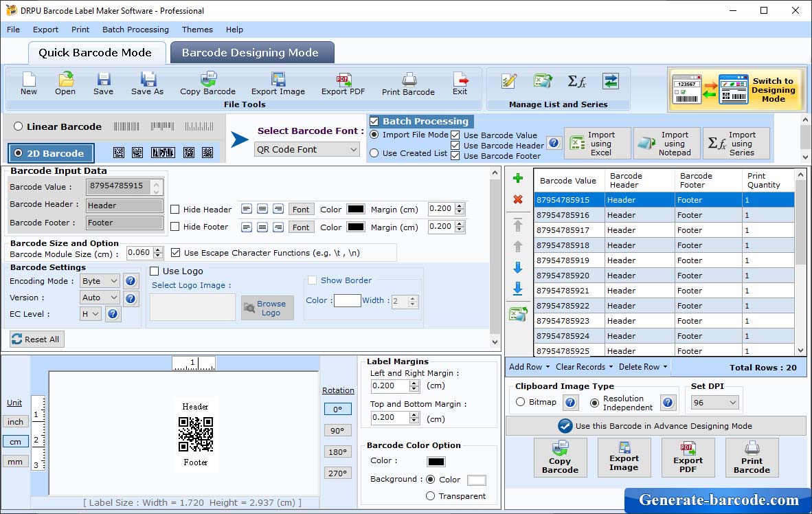The image size is (812, 514).
Task: Open the Select Barcode Font dropdown
Action: click(x=307, y=150)
